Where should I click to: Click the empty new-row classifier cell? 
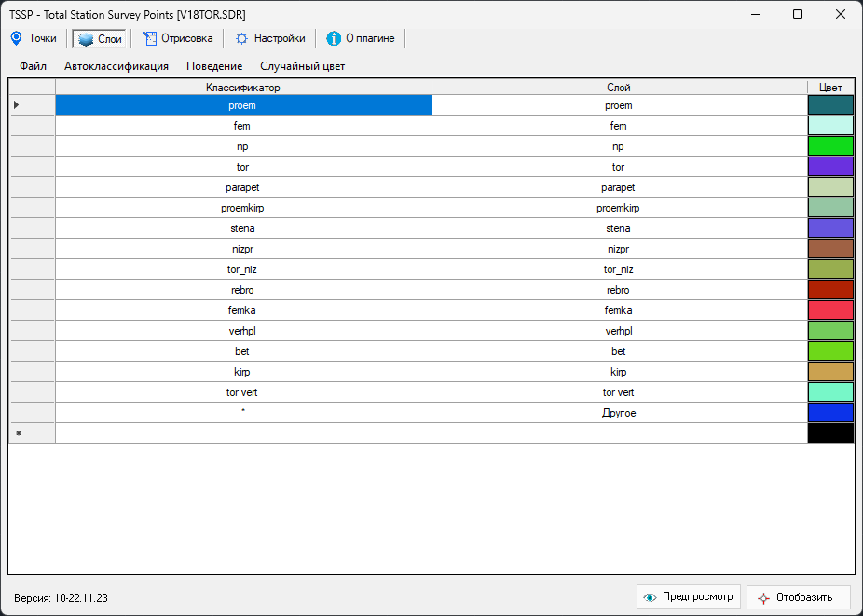click(242, 433)
